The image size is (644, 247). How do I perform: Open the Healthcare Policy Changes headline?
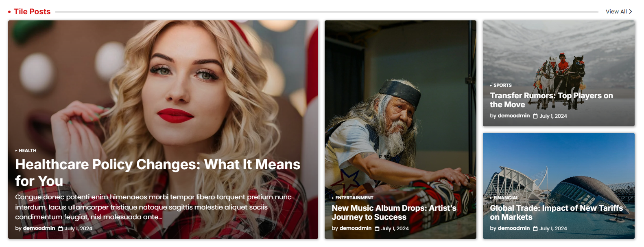(158, 172)
